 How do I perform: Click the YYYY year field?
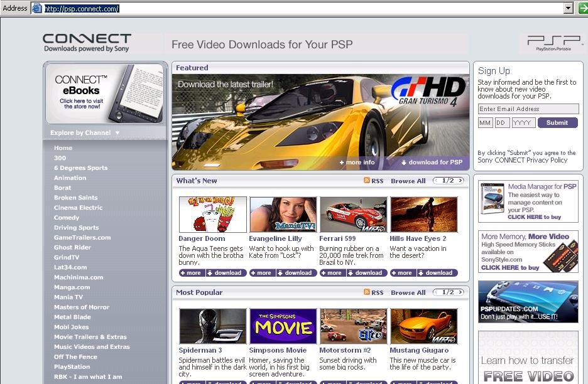pyautogui.click(x=523, y=123)
